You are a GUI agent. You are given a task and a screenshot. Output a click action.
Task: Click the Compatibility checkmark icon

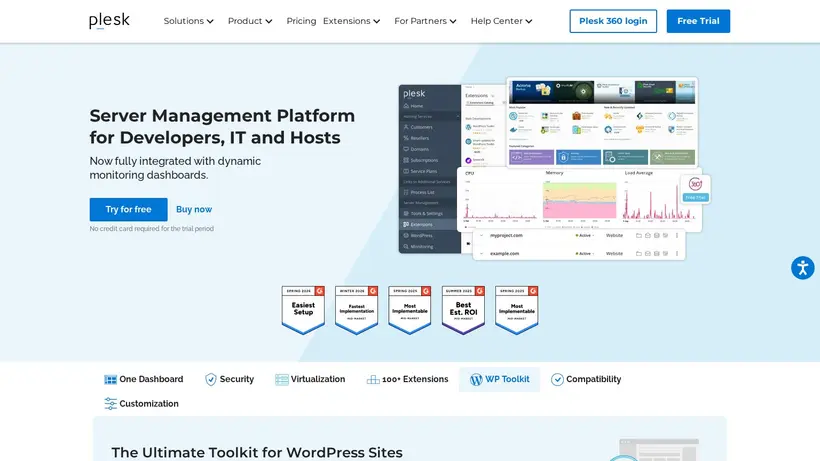coord(557,379)
